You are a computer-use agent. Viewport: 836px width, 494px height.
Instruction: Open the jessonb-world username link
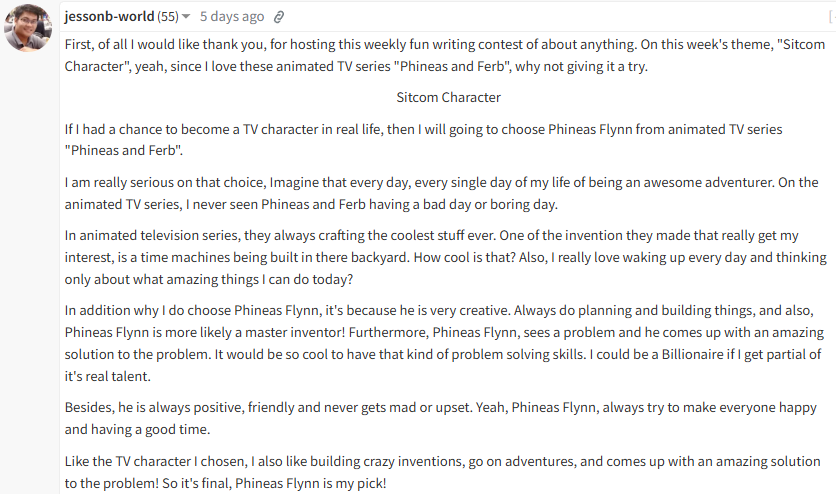(x=109, y=17)
